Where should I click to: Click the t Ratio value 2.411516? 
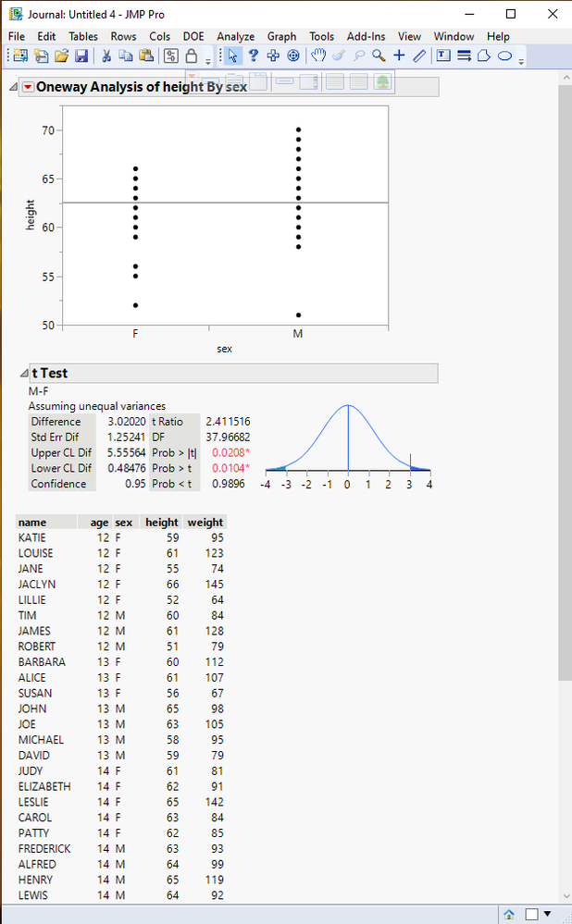228,422
